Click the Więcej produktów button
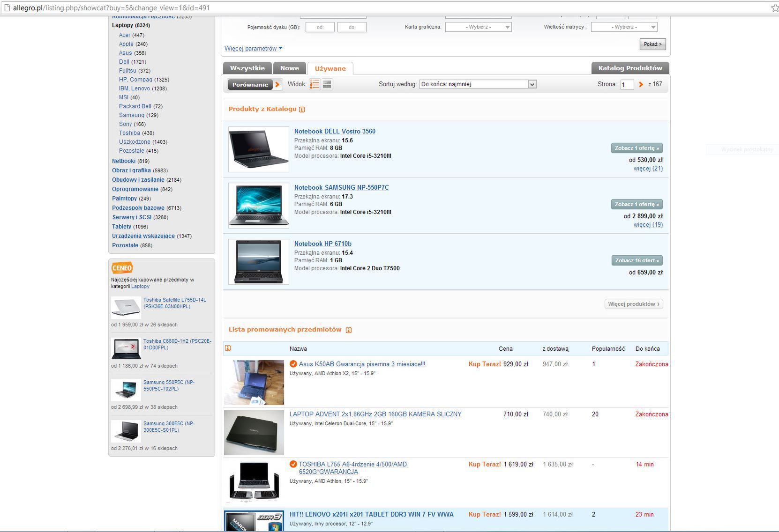This screenshot has height=532, width=779. [x=634, y=304]
